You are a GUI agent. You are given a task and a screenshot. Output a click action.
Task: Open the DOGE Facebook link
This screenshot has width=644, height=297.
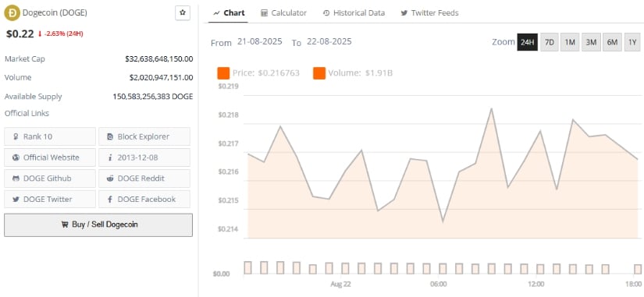click(x=144, y=200)
